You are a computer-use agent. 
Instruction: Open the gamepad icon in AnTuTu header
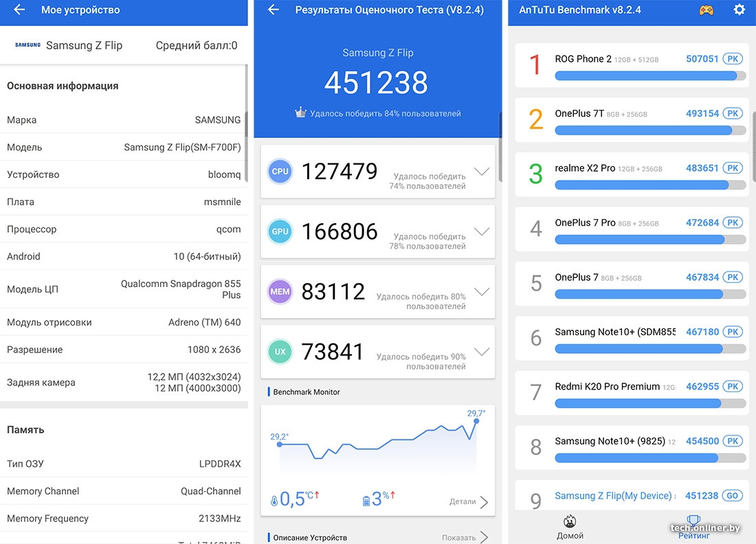(707, 10)
